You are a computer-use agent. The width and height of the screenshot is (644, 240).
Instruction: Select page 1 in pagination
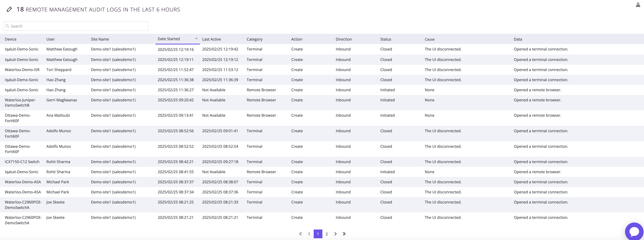point(318,234)
